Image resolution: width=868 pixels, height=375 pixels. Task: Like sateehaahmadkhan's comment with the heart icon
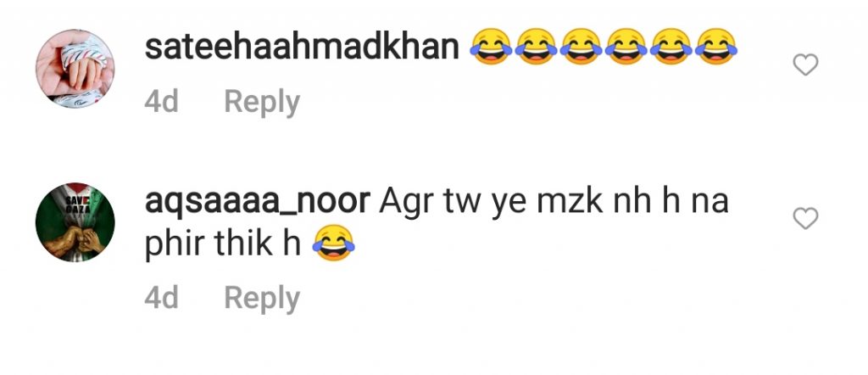pyautogui.click(x=805, y=65)
